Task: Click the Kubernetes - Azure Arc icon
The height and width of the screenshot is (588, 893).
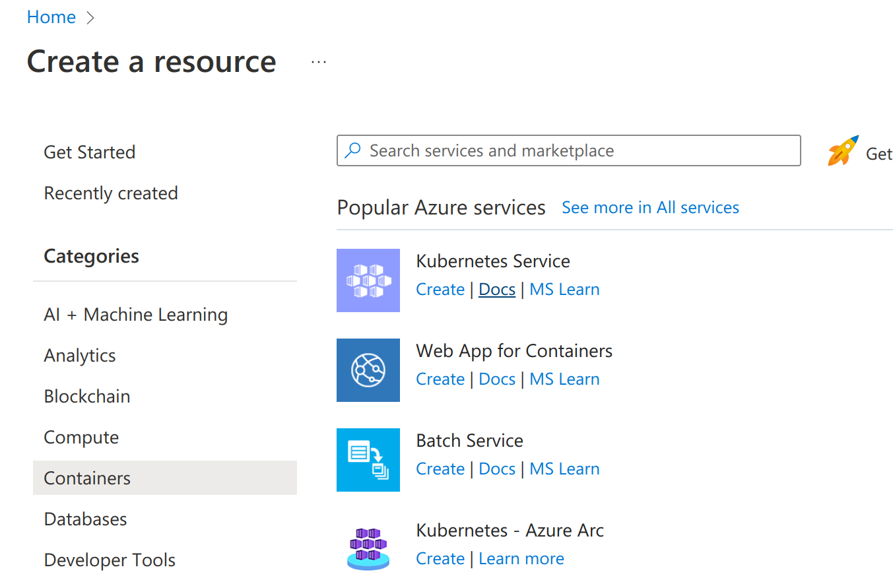Action: point(368,548)
